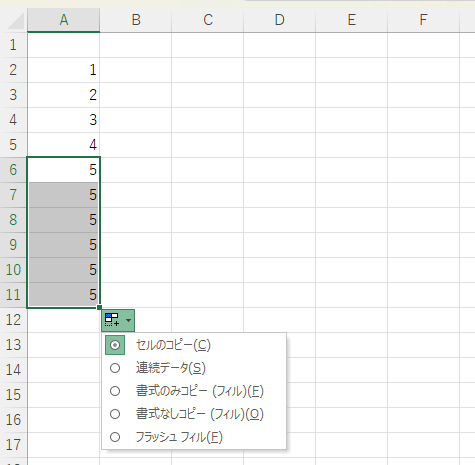Click empty cell A1
Image resolution: width=475 pixels, height=465 pixels.
pos(64,45)
